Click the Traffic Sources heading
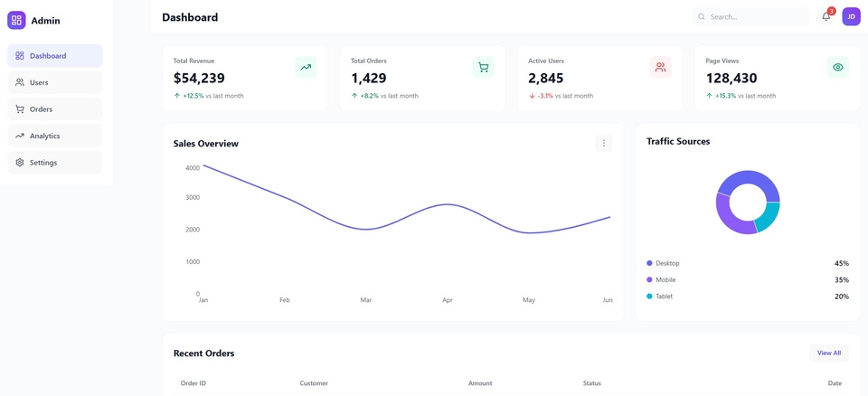The image size is (868, 396). (x=678, y=141)
